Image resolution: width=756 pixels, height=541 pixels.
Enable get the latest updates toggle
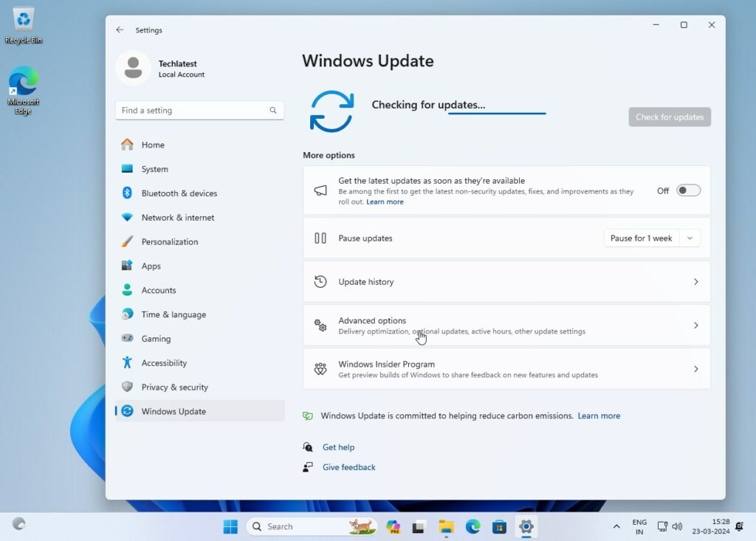pyautogui.click(x=688, y=190)
